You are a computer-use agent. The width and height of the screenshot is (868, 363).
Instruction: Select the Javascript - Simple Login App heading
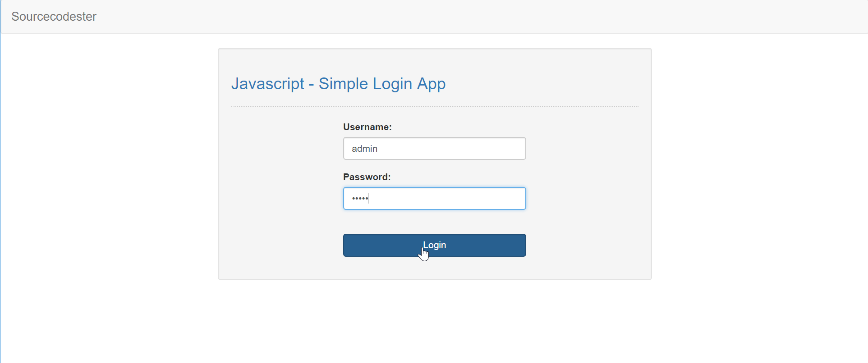click(x=338, y=84)
